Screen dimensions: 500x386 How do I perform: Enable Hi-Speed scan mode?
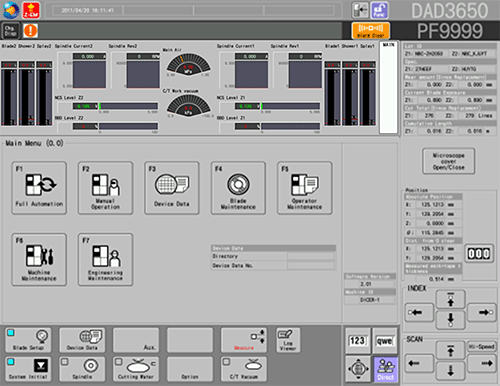click(x=481, y=347)
